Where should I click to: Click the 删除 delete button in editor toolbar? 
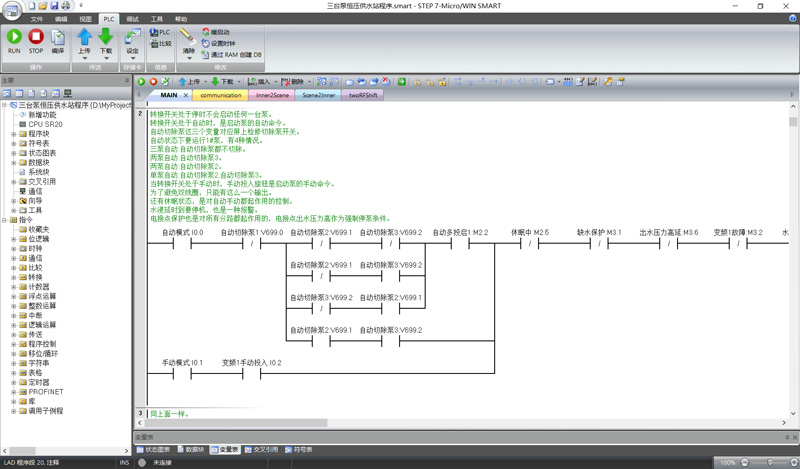tap(293, 82)
